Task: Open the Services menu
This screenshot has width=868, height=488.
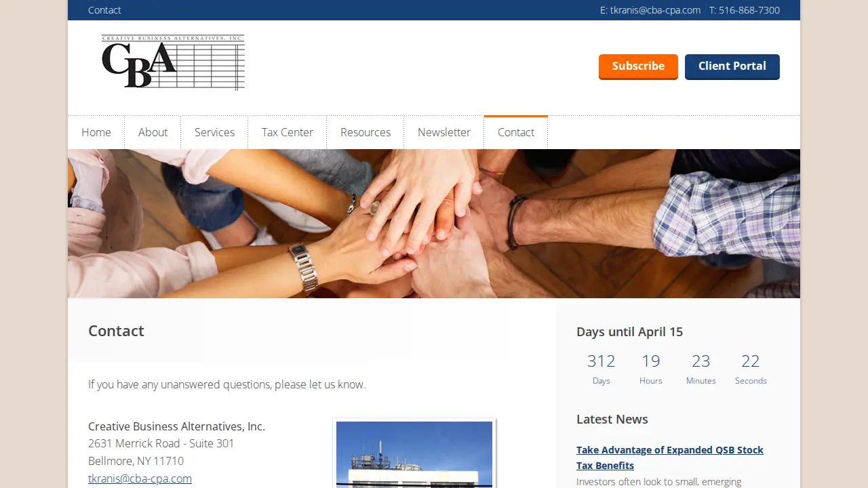Action: 214,132
